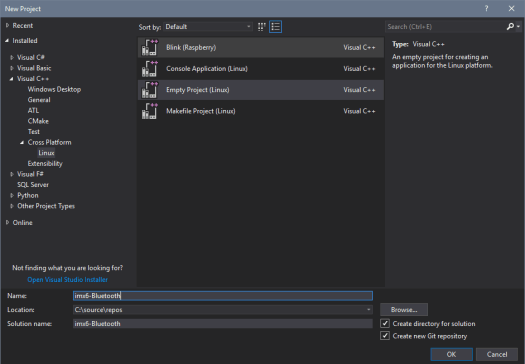
Task: Select the Extensibility category
Action: (x=45, y=164)
